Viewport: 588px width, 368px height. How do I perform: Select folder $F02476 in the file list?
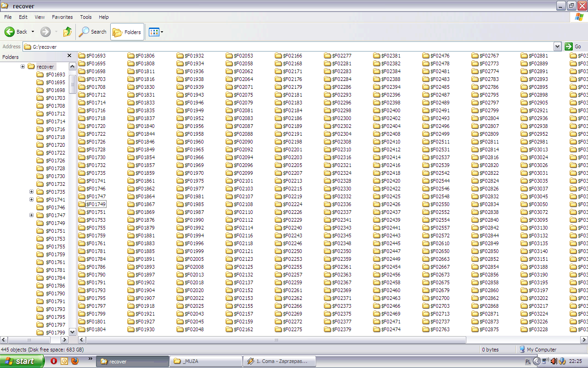pos(435,56)
